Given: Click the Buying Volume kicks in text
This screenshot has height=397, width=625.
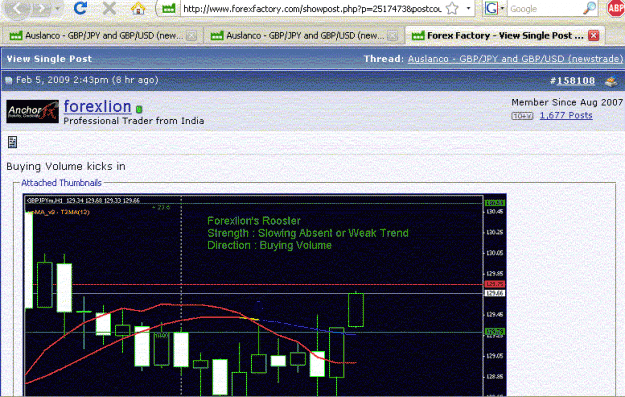Looking at the screenshot, I should pyautogui.click(x=66, y=167).
